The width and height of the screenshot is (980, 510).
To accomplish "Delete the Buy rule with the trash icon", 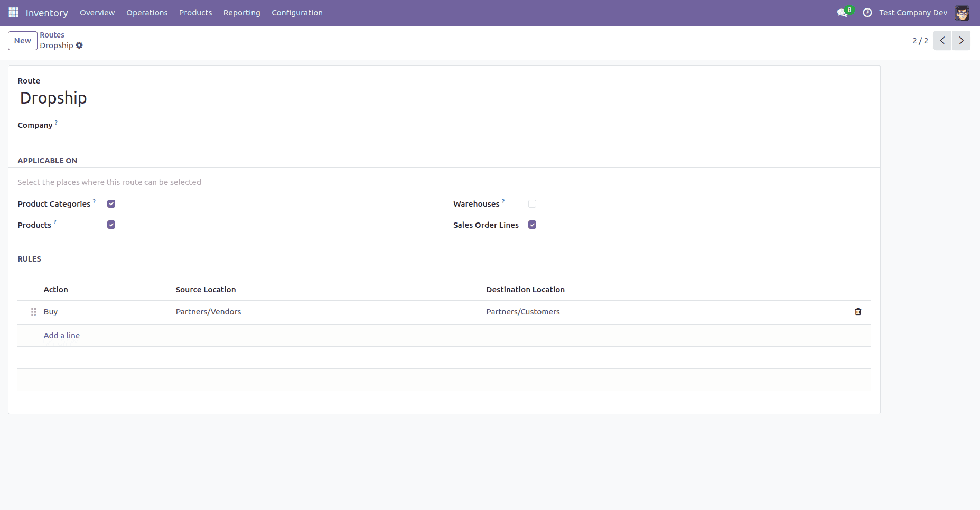I will pos(857,312).
